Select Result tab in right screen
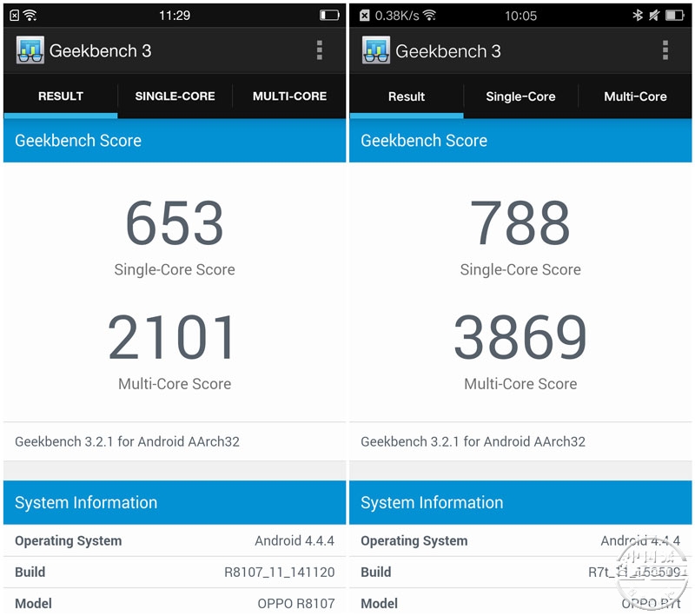The height and width of the screenshot is (616, 695). coord(407,96)
